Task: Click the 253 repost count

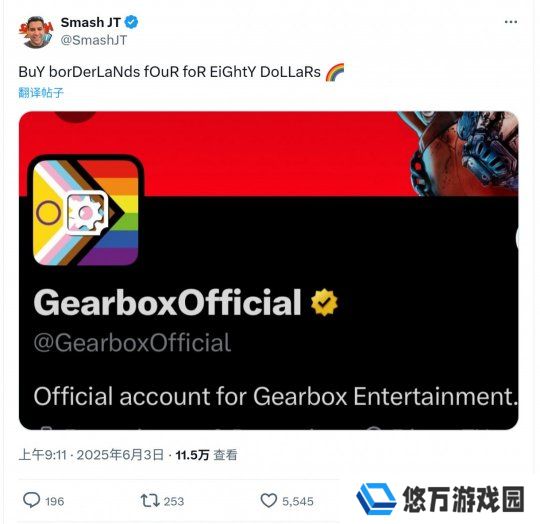Action: pos(174,501)
